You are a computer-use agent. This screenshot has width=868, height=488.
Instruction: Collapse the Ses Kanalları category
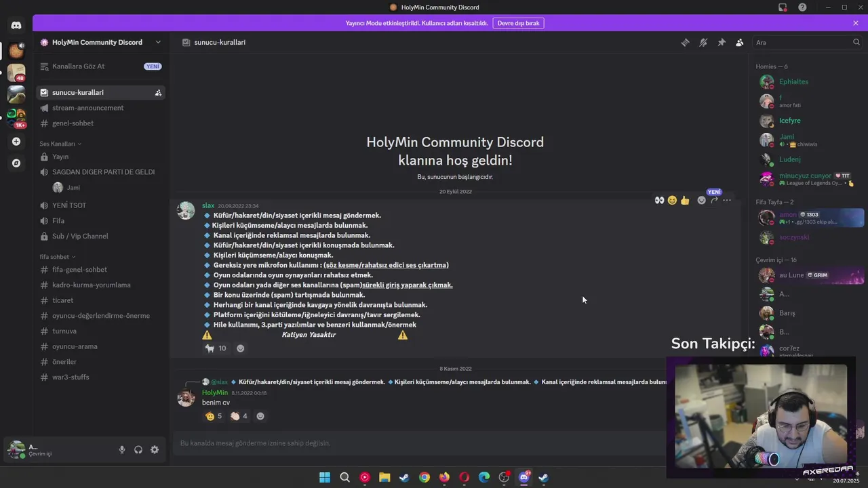[x=60, y=144]
